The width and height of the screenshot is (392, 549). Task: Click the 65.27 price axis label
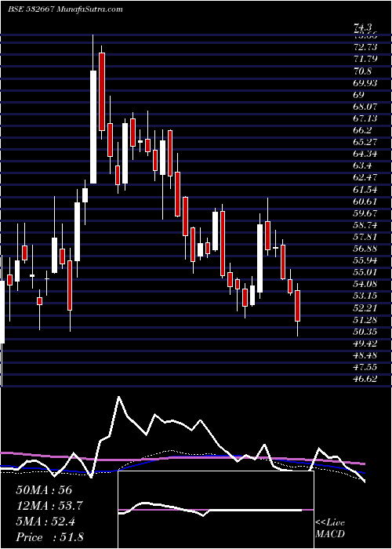tap(365, 142)
